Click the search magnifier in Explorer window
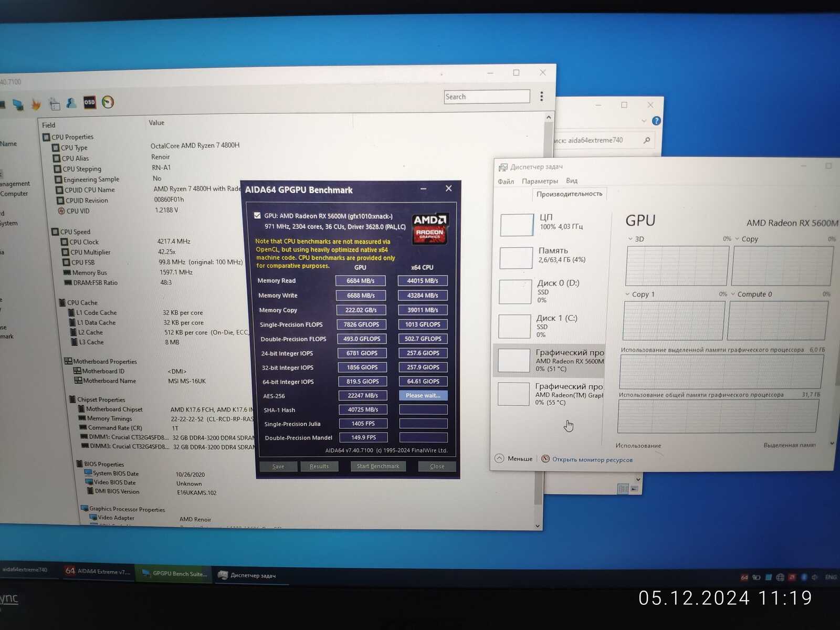The height and width of the screenshot is (630, 840). click(647, 140)
